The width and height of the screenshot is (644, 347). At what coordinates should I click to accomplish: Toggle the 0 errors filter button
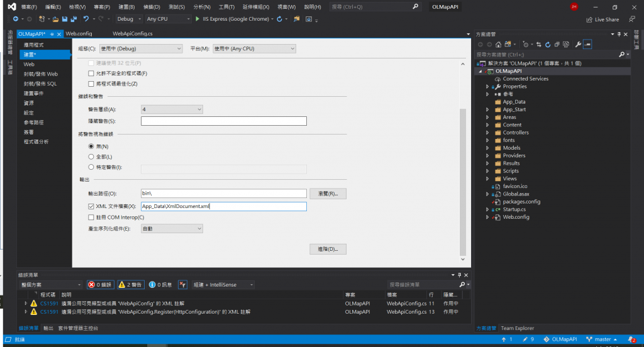101,285
